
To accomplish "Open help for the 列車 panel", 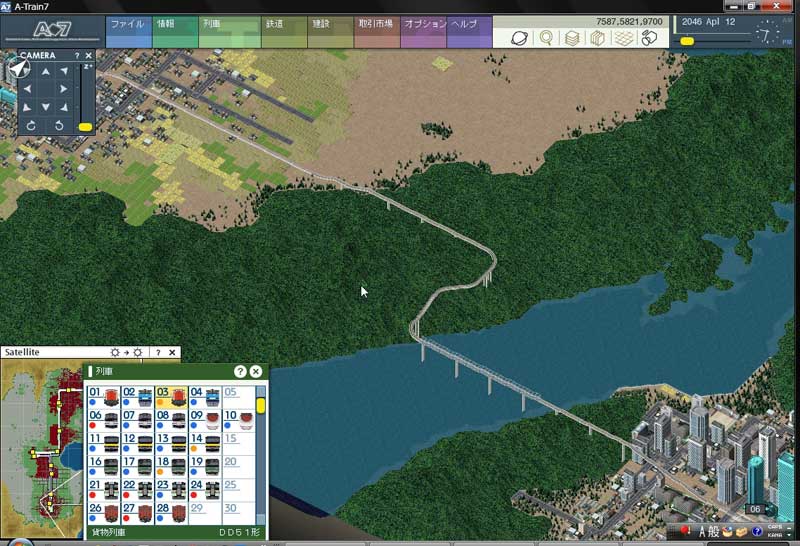I will [x=240, y=371].
